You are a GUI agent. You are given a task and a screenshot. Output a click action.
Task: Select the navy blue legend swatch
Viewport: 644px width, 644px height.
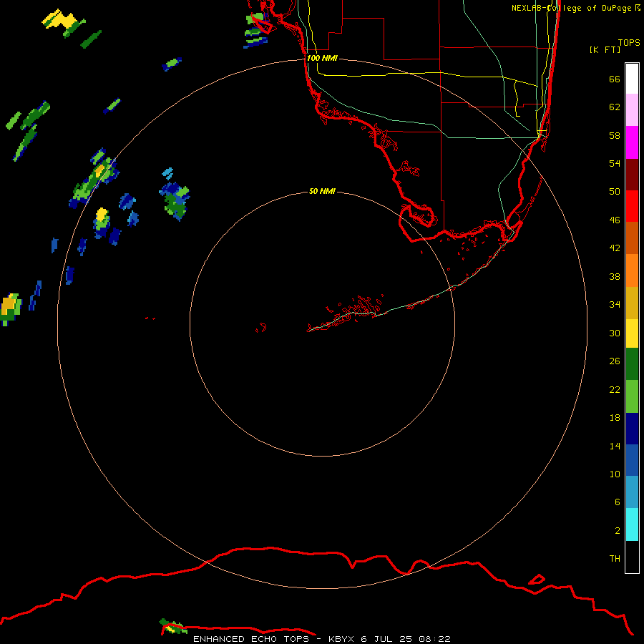632,429
